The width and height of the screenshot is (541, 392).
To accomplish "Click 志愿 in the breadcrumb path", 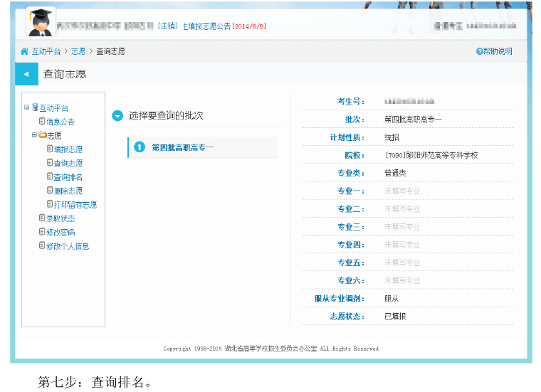I will tap(78, 52).
